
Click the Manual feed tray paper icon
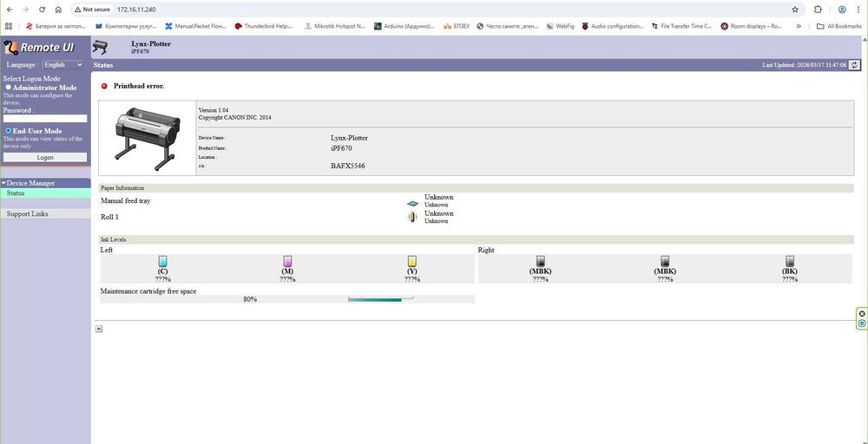[x=412, y=204]
